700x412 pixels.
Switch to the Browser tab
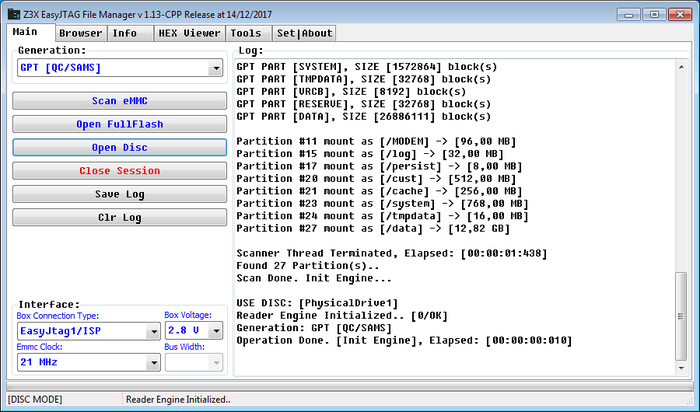80,33
